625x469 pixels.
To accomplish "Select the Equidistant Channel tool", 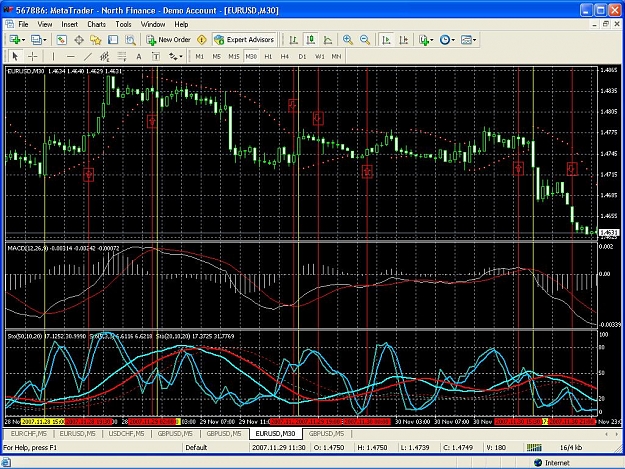I will click(105, 57).
